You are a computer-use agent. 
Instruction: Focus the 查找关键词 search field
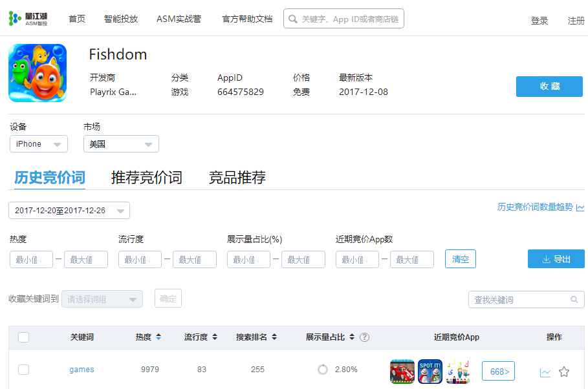tap(526, 299)
